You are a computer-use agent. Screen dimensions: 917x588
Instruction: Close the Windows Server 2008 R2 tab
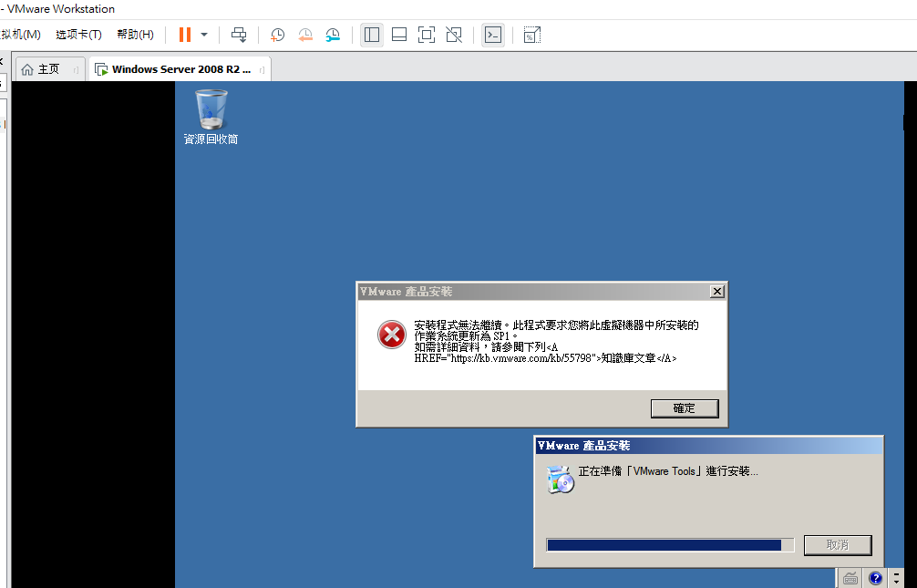[x=262, y=69]
